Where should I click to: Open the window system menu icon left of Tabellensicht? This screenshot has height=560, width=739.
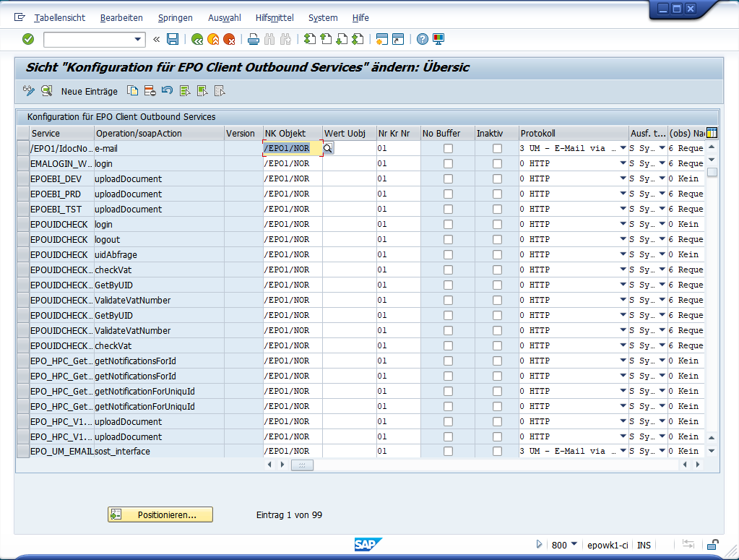pos(20,17)
